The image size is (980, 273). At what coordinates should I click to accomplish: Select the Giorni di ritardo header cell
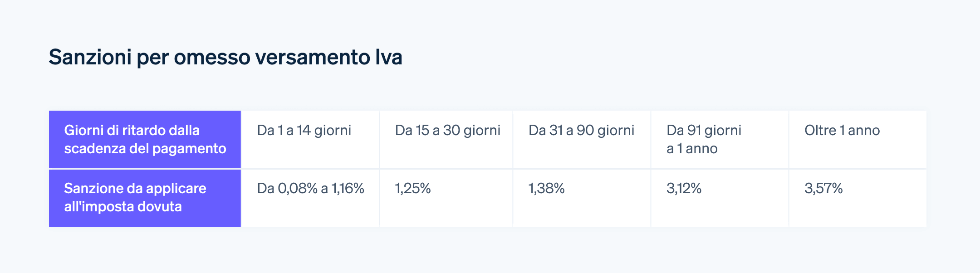pos(145,139)
